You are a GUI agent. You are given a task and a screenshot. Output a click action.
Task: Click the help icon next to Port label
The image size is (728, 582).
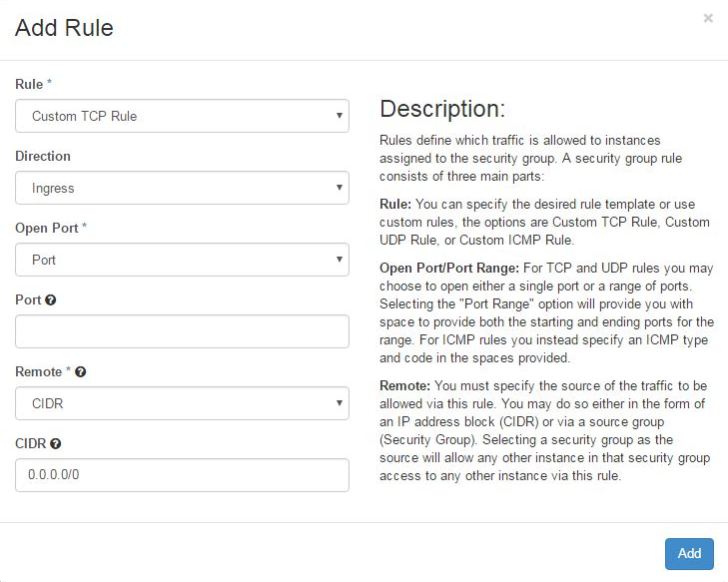(51, 300)
